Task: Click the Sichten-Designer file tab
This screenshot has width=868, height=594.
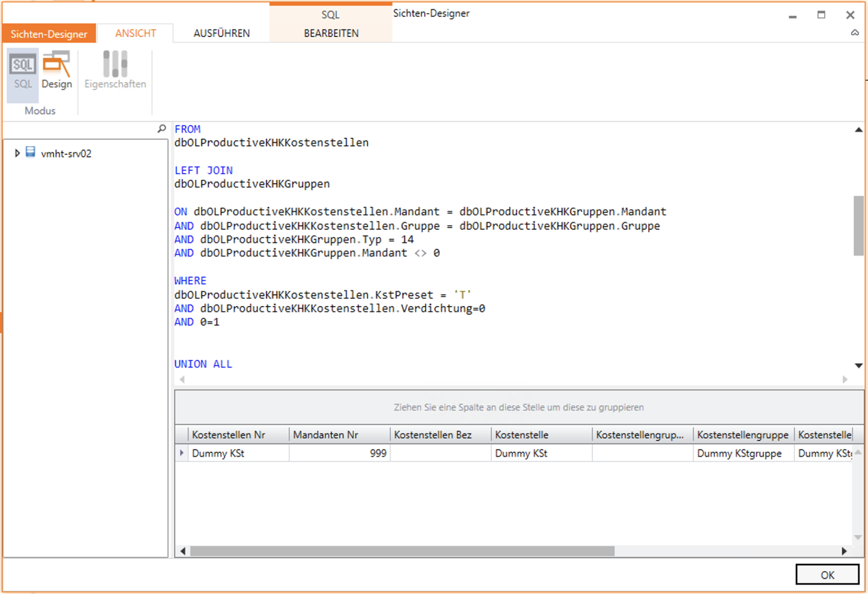Action: pos(49,34)
